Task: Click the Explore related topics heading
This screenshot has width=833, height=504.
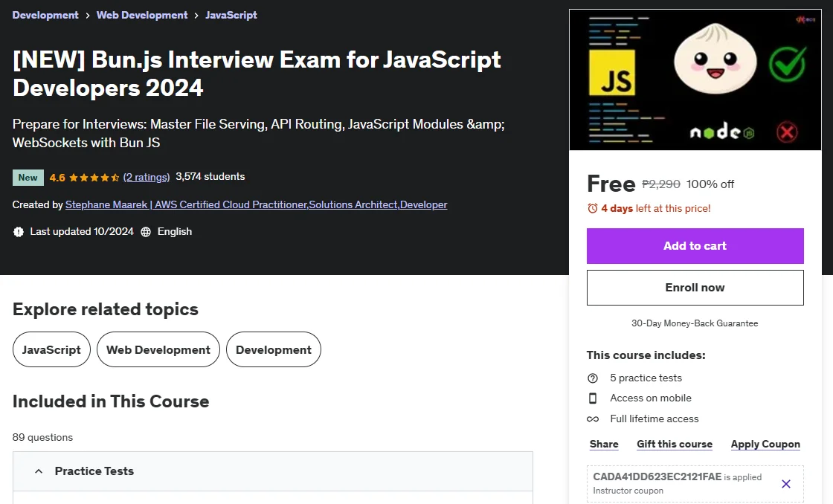Action: pyautogui.click(x=105, y=309)
